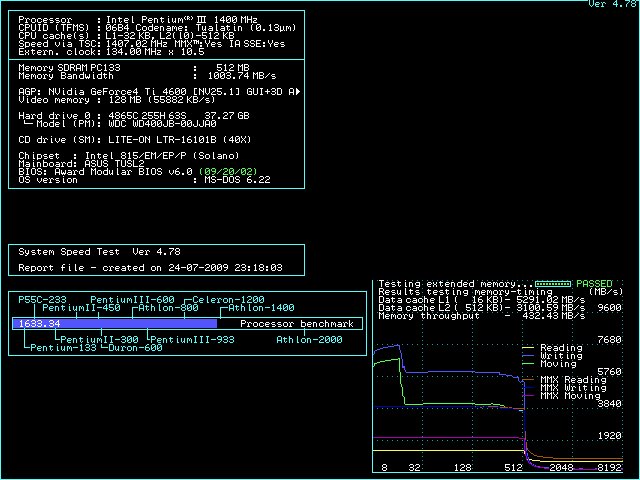Screen dimensions: 640x480
Task: Select the 'Intel Pentium III 1400 MHz' processor line
Action: 138,20
